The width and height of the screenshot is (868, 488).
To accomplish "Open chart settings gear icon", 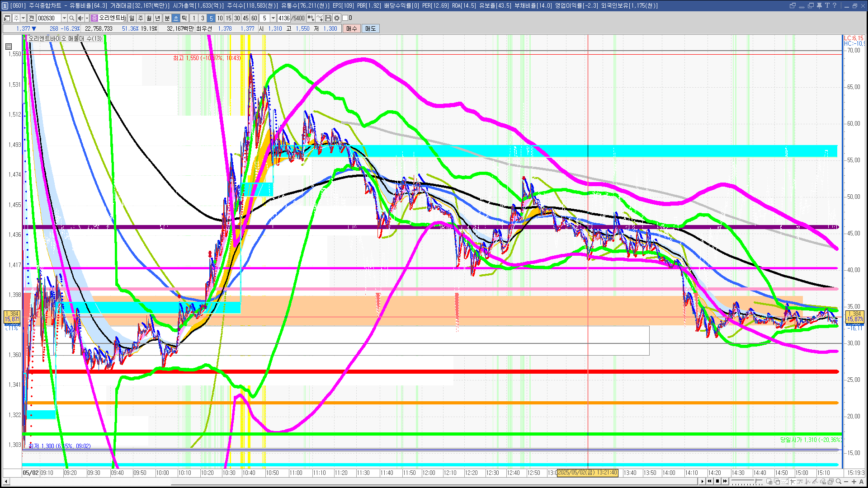I will (337, 18).
